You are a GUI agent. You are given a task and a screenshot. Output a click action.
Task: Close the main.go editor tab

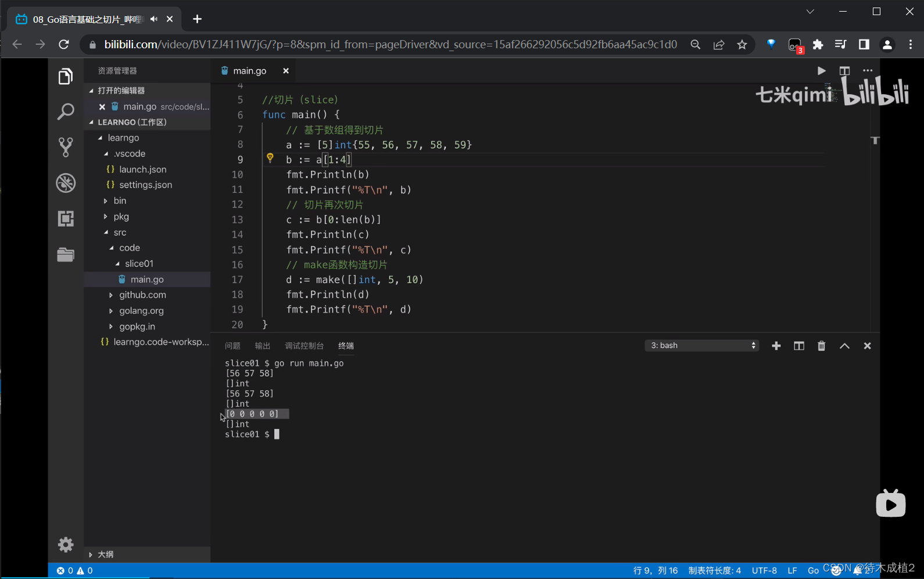coord(286,71)
